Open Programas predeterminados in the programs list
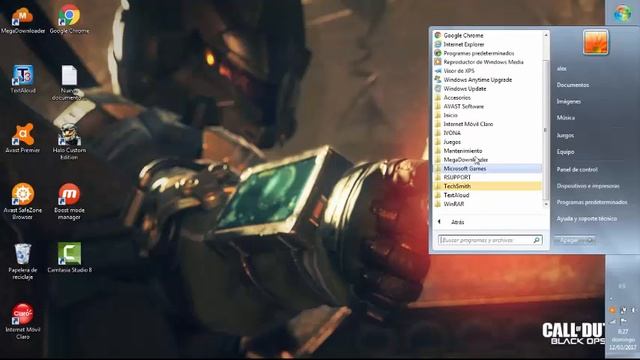Screen dimensions: 640x360 488,53
